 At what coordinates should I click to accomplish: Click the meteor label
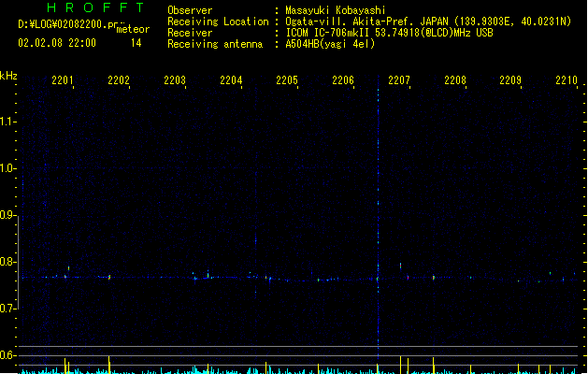click(133, 29)
